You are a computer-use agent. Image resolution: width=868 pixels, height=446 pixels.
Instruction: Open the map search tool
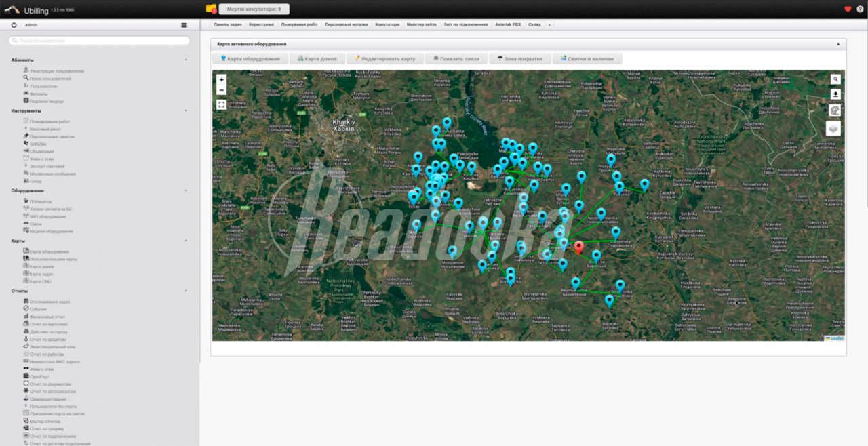point(835,79)
